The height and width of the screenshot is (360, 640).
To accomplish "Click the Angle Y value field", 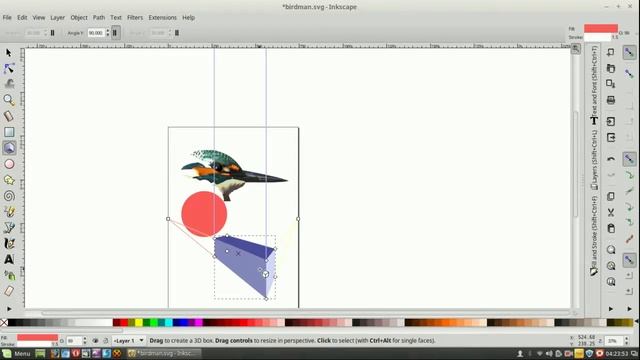I will 96,33.
